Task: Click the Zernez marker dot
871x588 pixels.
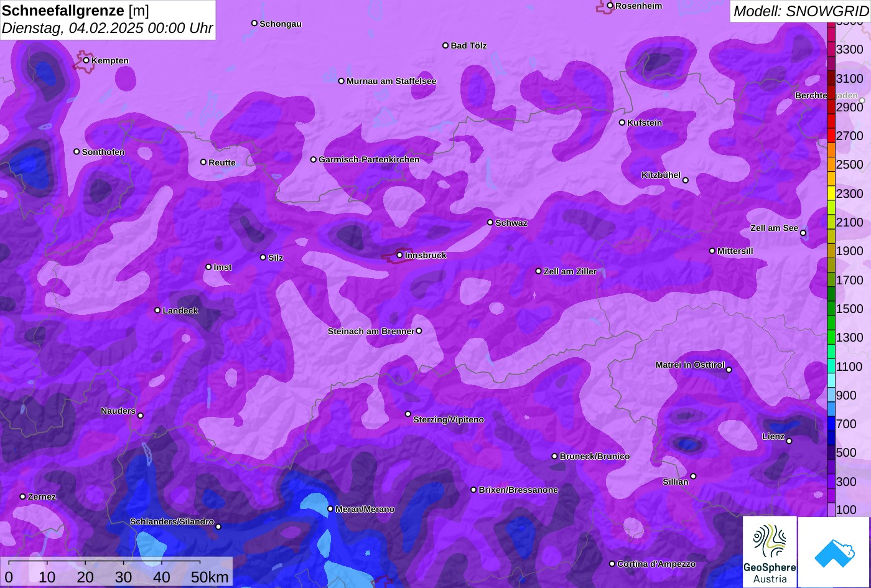Action: point(23,497)
